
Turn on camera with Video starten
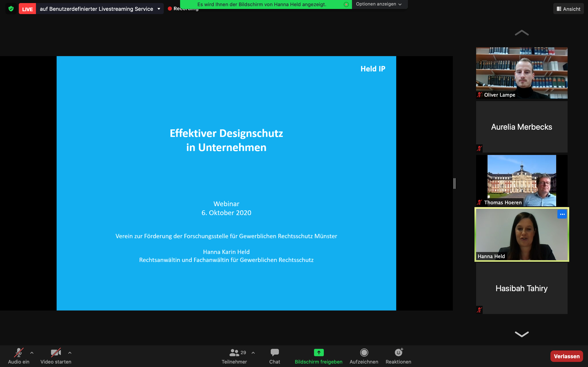56,353
